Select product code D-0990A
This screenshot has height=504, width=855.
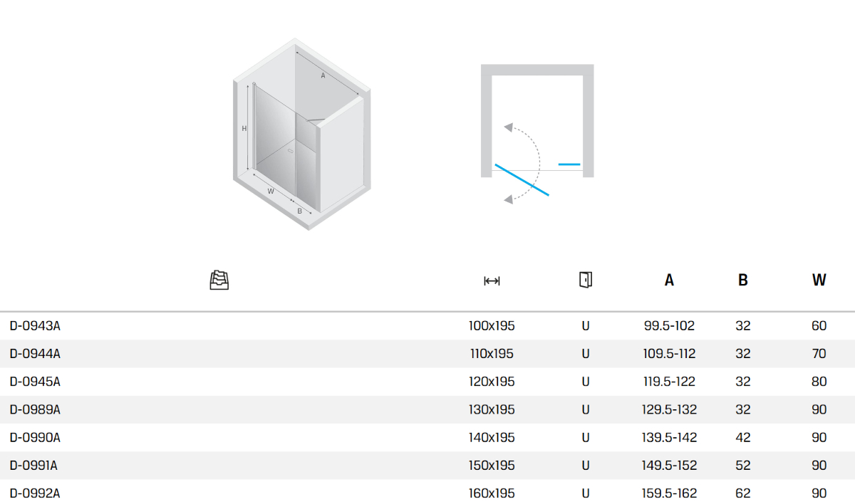point(36,438)
